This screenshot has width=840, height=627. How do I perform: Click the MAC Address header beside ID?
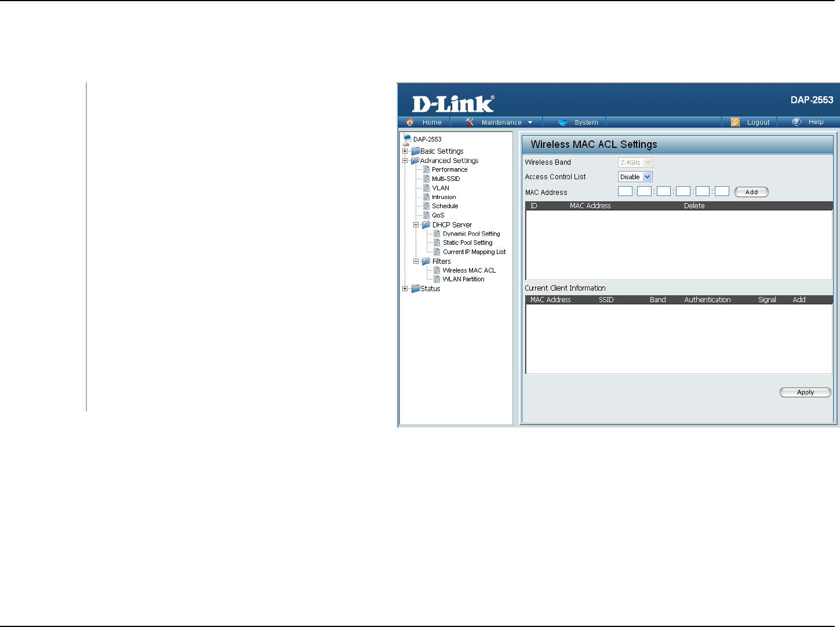click(x=590, y=206)
